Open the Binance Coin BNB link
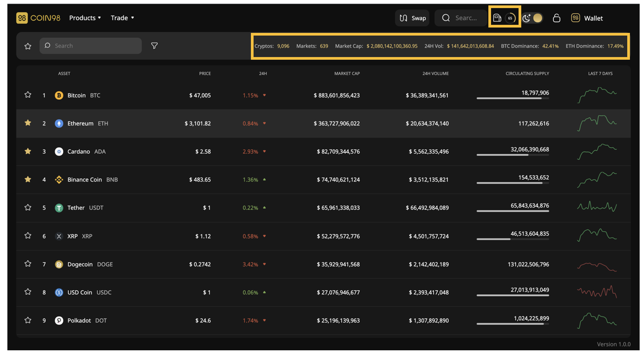 click(93, 180)
